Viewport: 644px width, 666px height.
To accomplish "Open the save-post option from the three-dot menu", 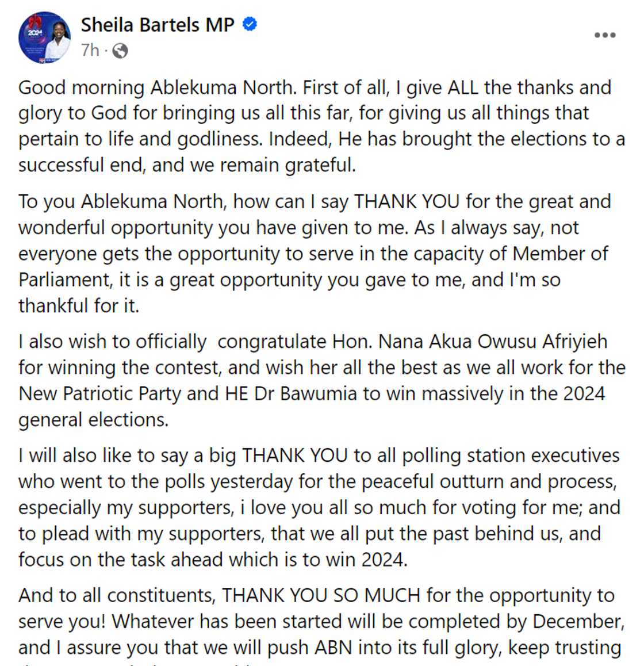I will click(x=604, y=36).
